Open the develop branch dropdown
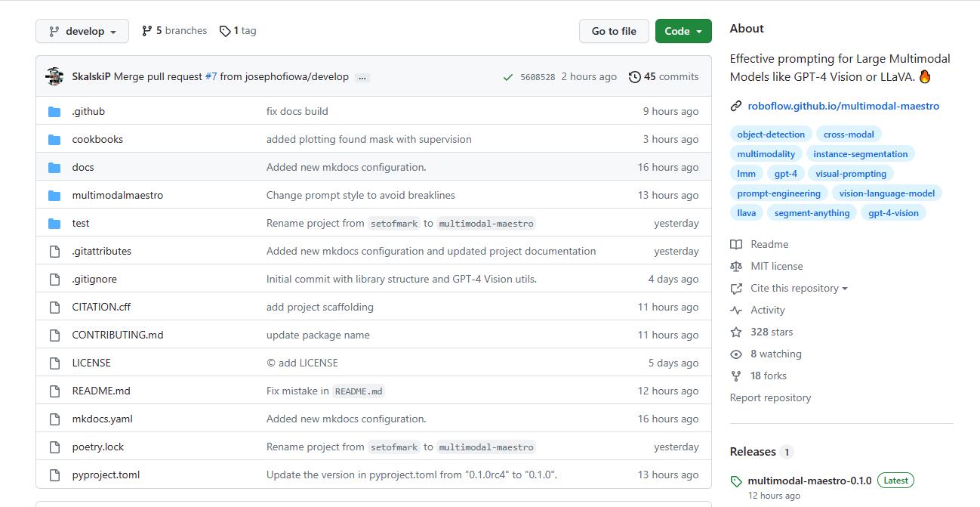The image size is (980, 507). [82, 31]
